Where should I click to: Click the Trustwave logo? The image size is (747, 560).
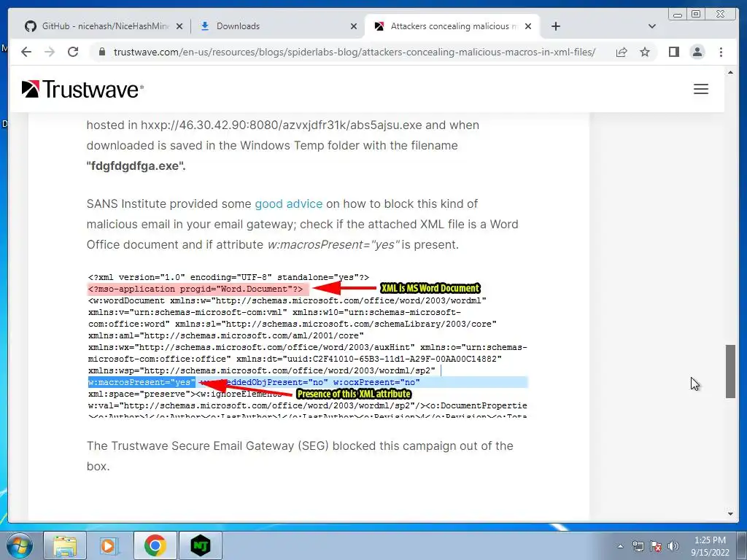tap(82, 89)
